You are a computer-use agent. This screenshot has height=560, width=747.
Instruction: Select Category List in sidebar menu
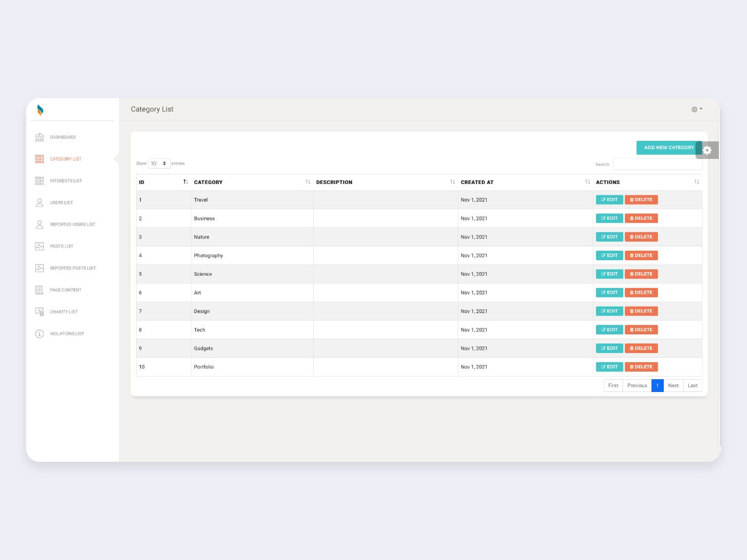point(66,159)
